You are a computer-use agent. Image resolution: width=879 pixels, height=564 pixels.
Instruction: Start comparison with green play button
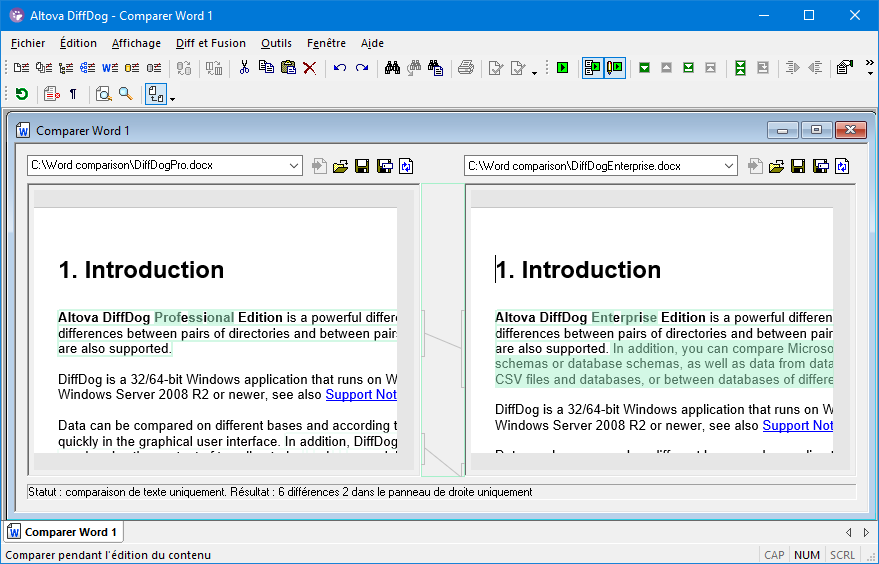click(x=562, y=68)
